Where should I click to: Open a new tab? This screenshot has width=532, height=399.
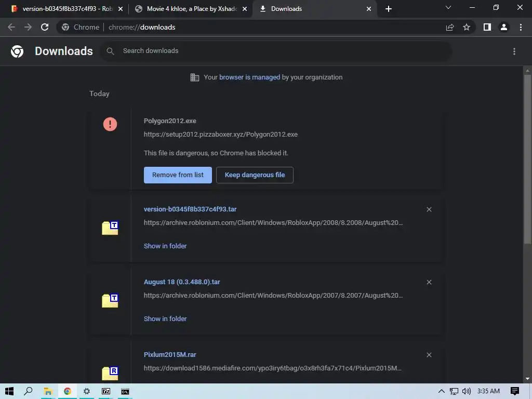tap(389, 9)
